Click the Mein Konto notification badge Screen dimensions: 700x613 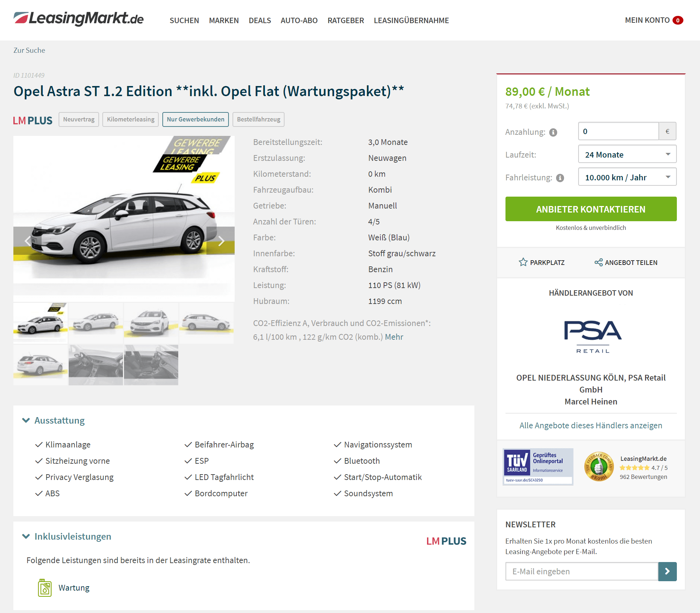click(678, 20)
